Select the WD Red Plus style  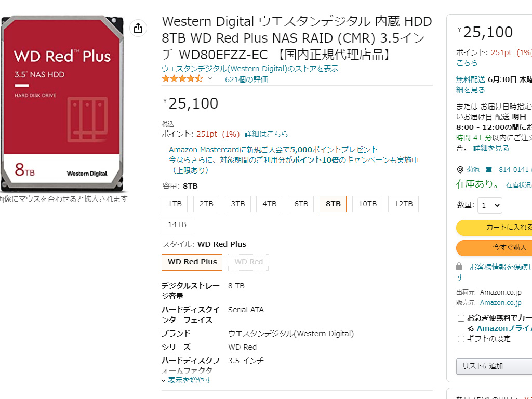pyautogui.click(x=192, y=262)
